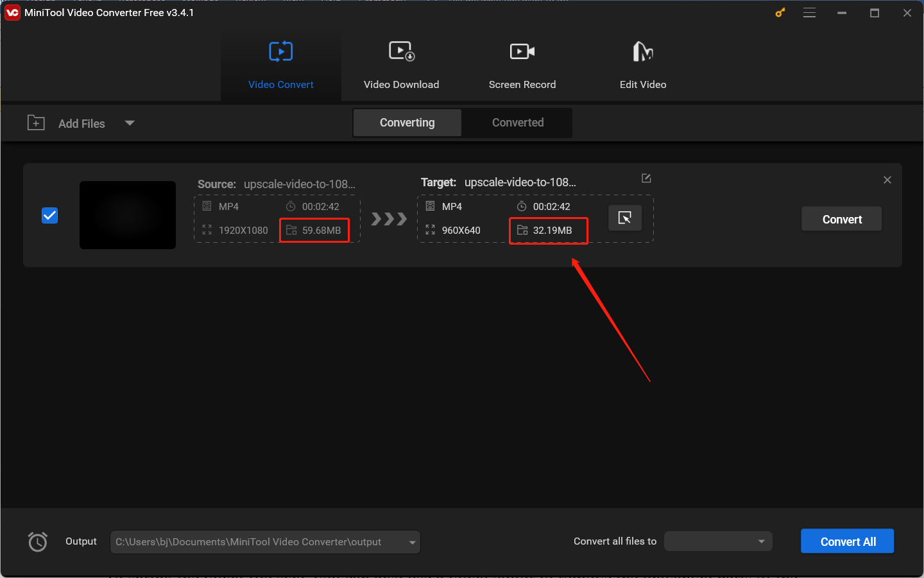Uncheck the video file checkbox
Screen dimensions: 924x578
coord(49,215)
